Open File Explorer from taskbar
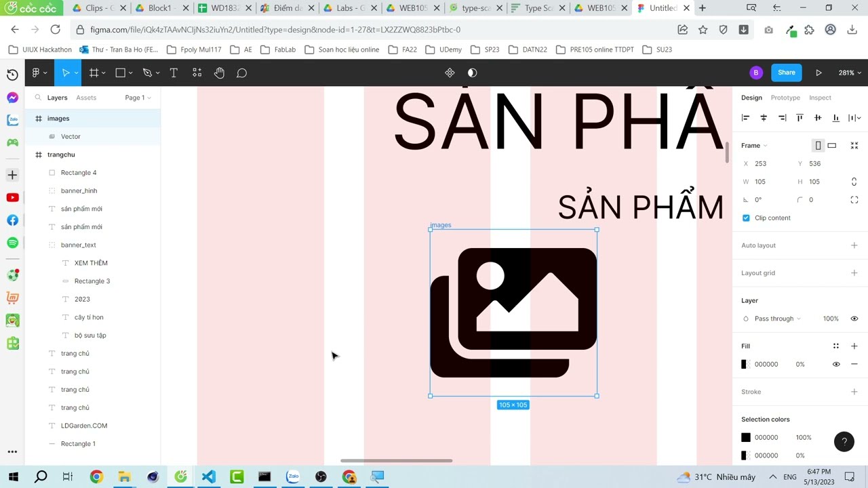 (124, 476)
